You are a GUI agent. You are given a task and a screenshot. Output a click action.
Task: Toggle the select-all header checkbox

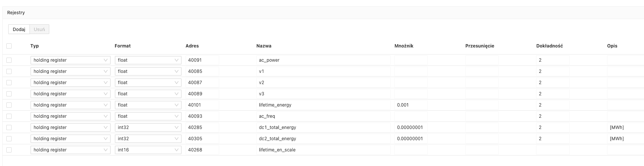click(9, 46)
